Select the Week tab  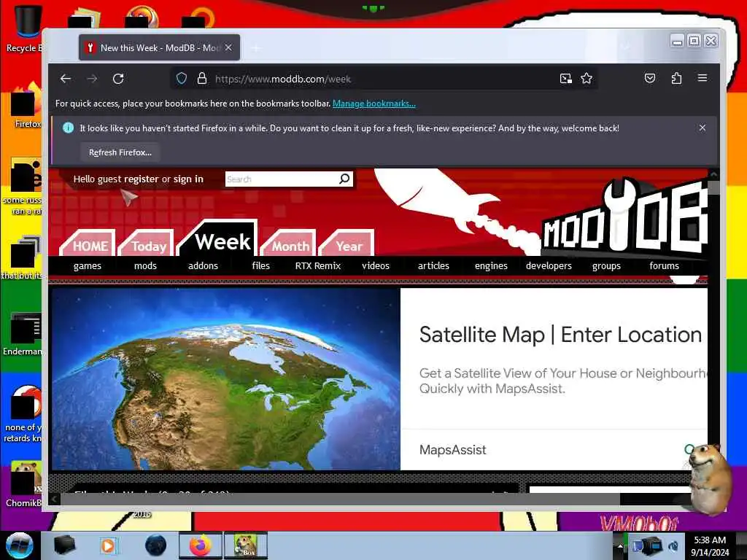(x=219, y=239)
